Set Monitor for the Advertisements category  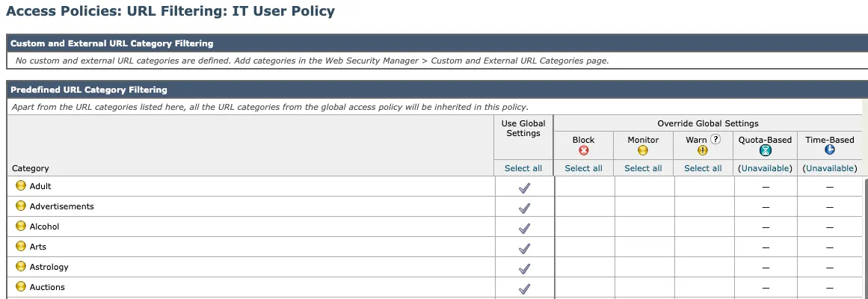tap(644, 206)
